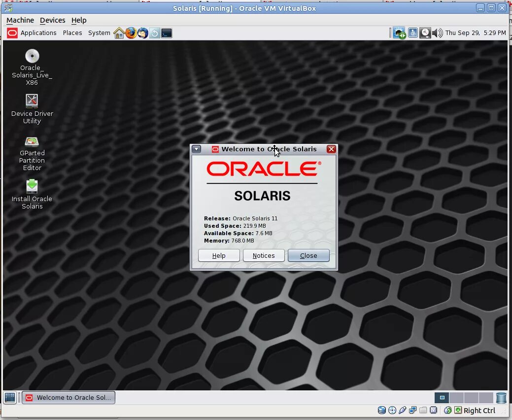512x420 pixels.
Task: Switch to the third workspace
Action: 471,397
